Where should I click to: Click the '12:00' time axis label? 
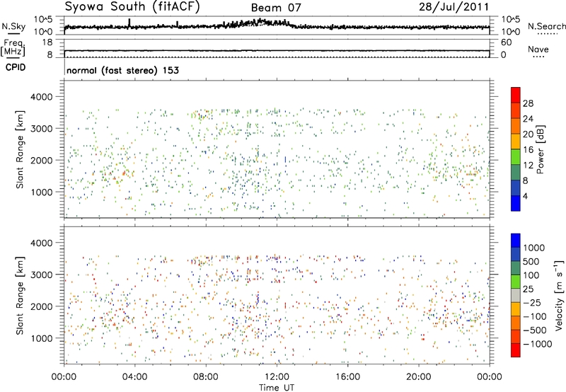(x=277, y=377)
